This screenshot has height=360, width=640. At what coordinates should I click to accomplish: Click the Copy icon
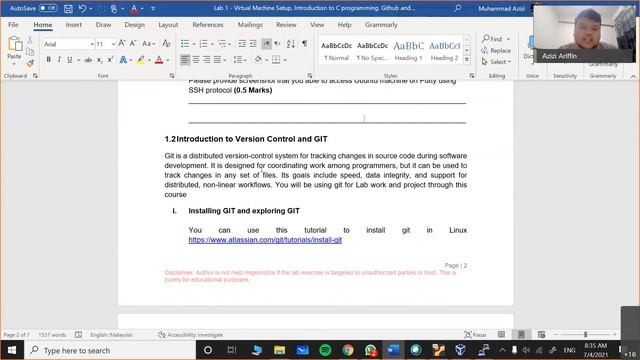pyautogui.click(x=30, y=51)
